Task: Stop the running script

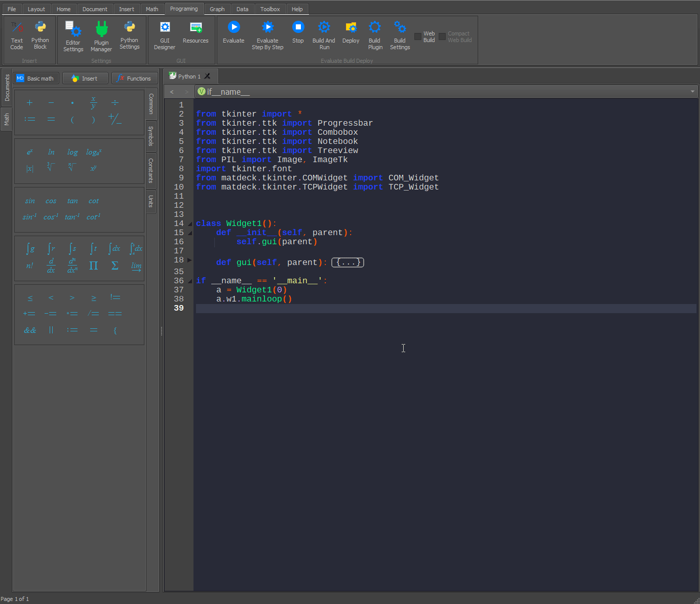Action: click(x=298, y=27)
